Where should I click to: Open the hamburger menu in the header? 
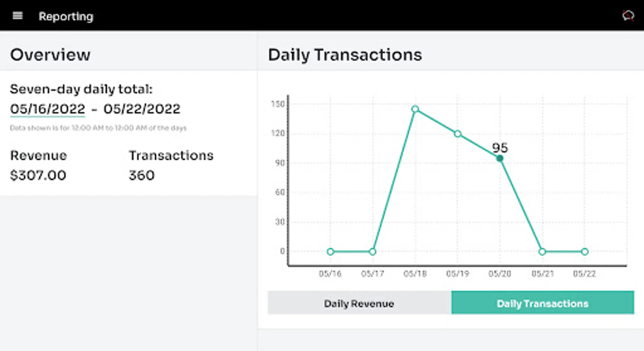[18, 16]
